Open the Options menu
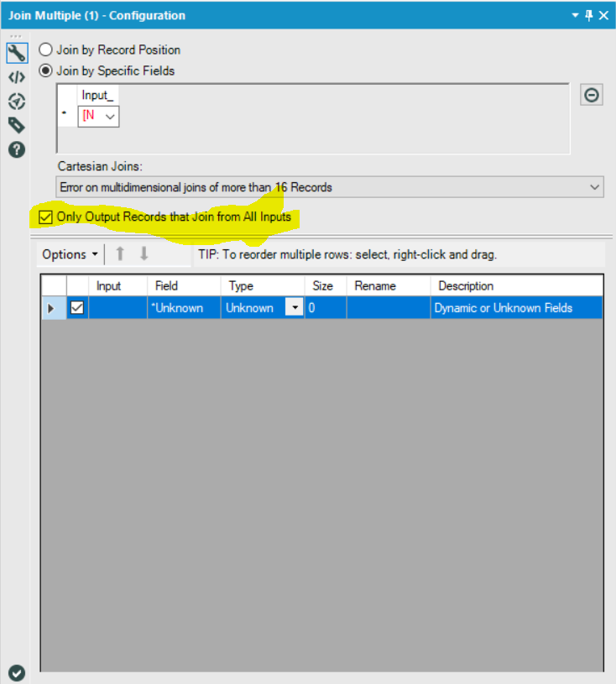 [70, 254]
